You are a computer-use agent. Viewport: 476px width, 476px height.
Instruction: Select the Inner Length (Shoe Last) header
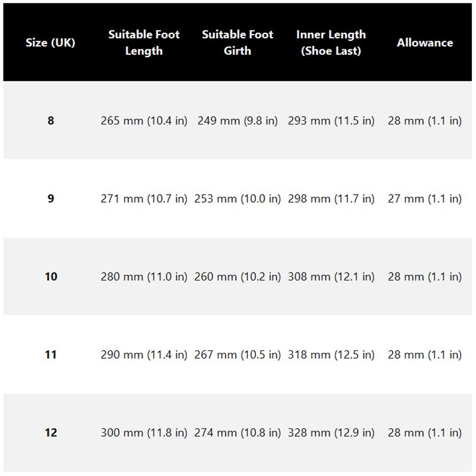pyautogui.click(x=331, y=42)
